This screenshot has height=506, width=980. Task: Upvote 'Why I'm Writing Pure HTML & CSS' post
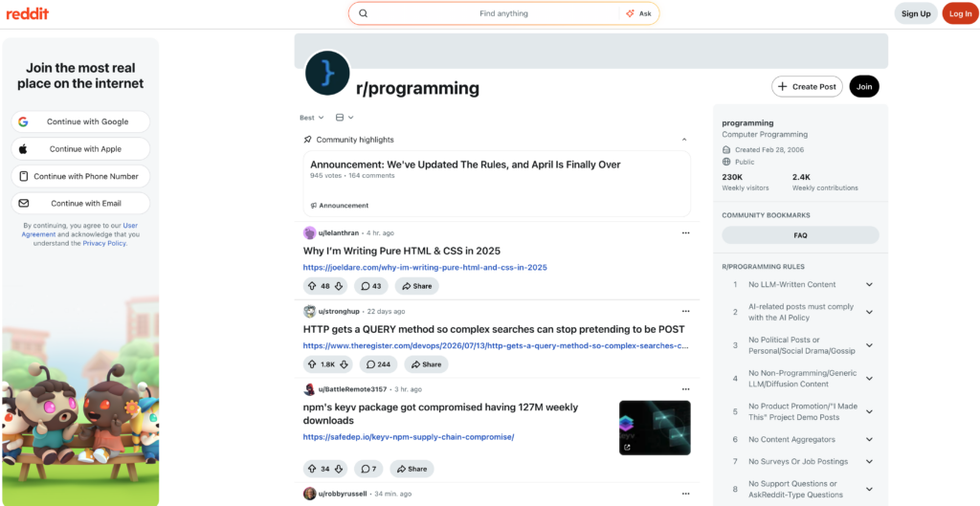coord(312,286)
